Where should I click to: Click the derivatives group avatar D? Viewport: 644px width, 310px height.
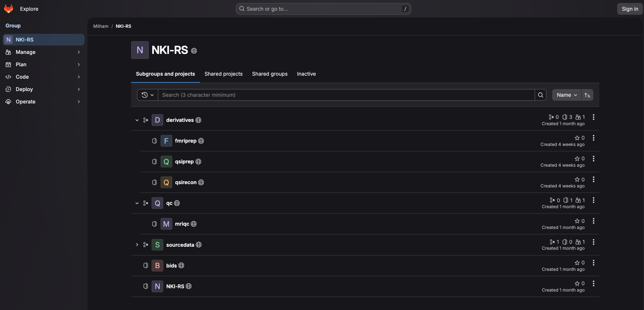157,120
